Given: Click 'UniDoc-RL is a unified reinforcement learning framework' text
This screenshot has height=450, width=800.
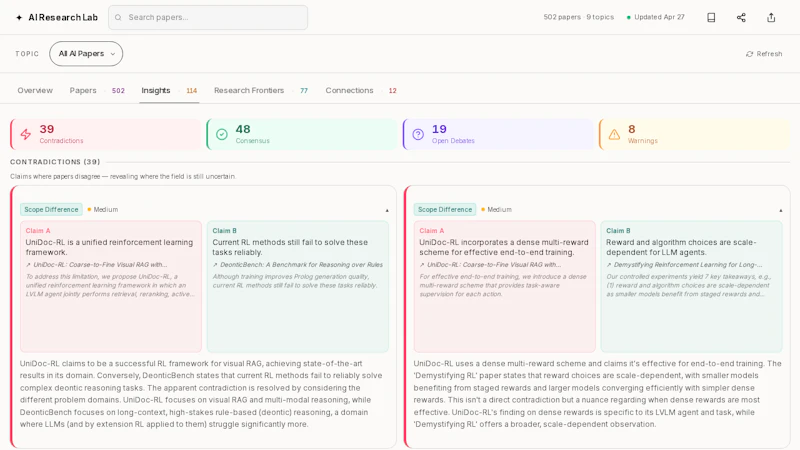Looking at the screenshot, I should click(x=109, y=247).
